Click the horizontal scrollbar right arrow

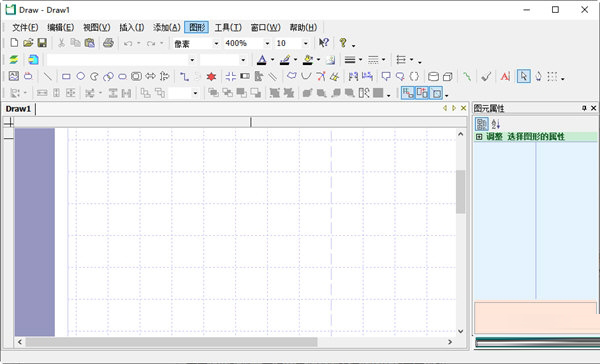(450, 342)
